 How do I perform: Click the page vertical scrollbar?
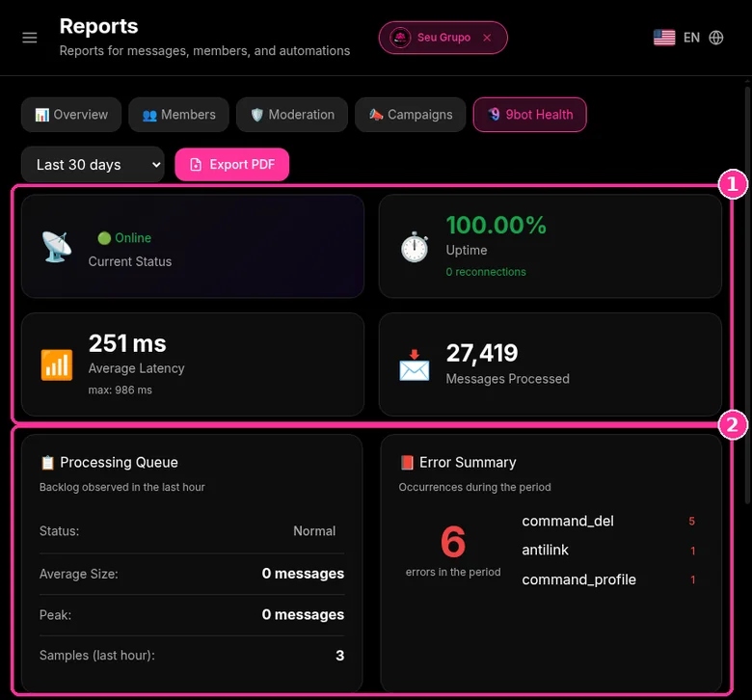pyautogui.click(x=747, y=295)
